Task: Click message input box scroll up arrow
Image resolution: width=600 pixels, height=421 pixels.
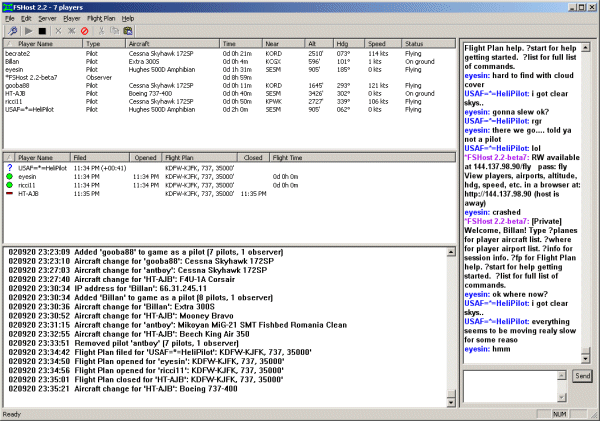Action: pyautogui.click(x=561, y=375)
